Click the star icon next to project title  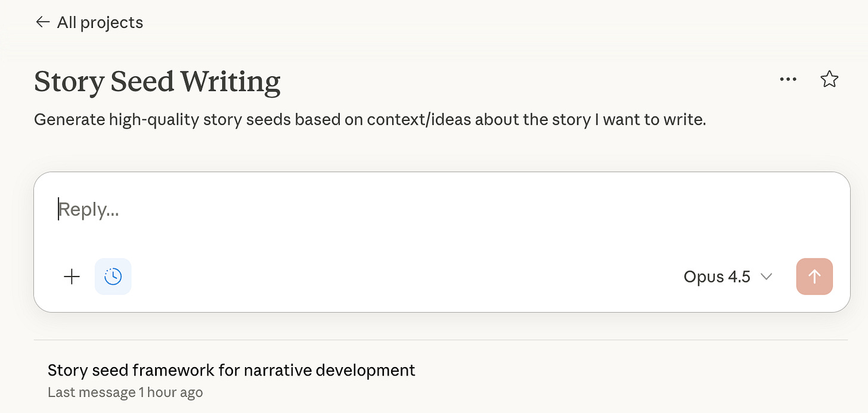point(829,80)
